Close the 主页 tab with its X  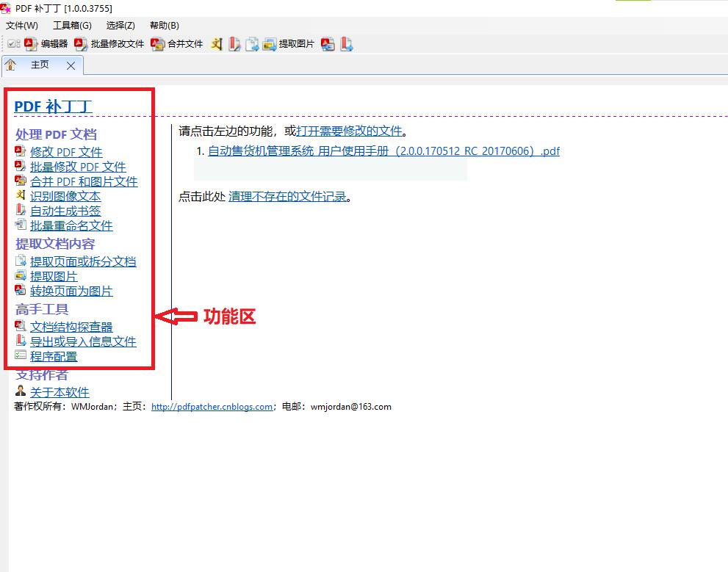tap(71, 65)
